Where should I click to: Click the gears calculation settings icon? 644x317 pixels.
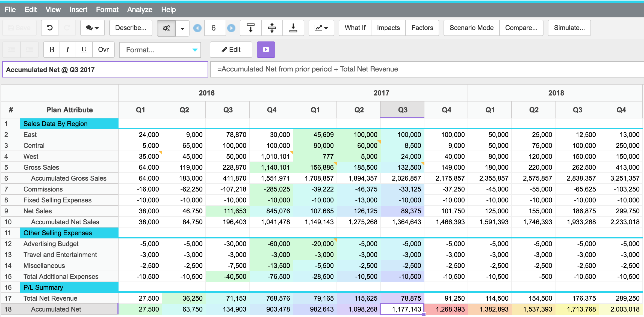pyautogui.click(x=166, y=28)
